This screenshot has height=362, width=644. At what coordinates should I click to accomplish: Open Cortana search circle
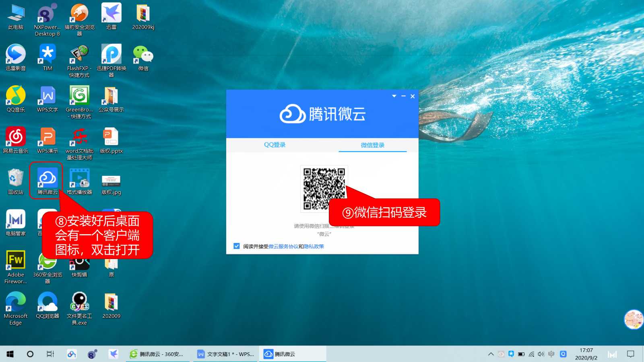pos(30,354)
